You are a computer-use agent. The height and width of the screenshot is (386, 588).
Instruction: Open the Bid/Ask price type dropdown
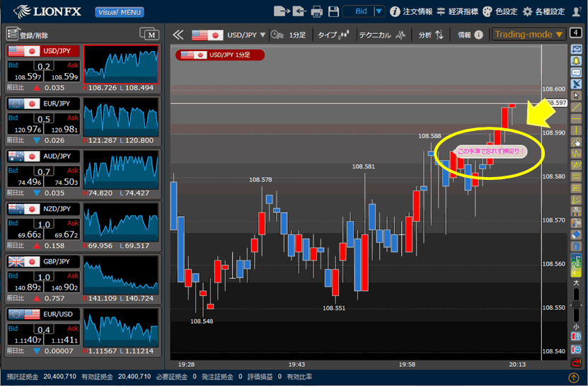point(364,11)
